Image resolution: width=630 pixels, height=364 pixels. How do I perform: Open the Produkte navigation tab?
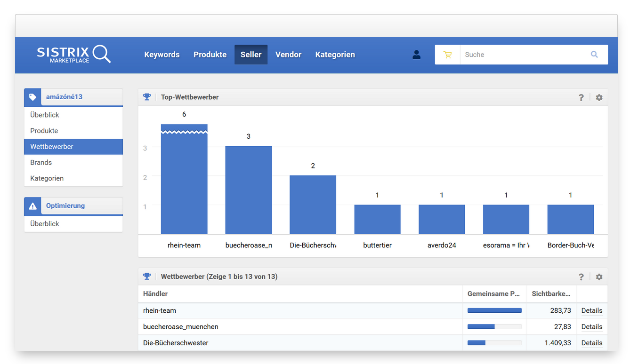tap(210, 55)
